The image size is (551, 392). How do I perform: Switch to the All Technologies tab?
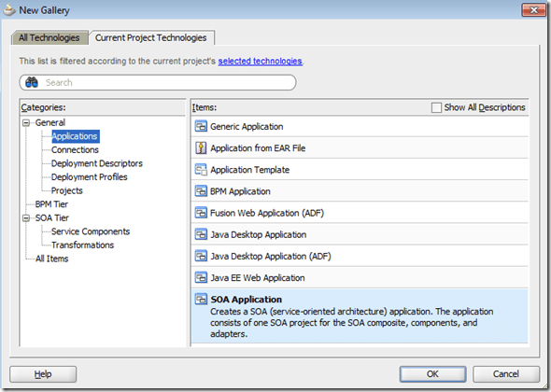pos(49,37)
